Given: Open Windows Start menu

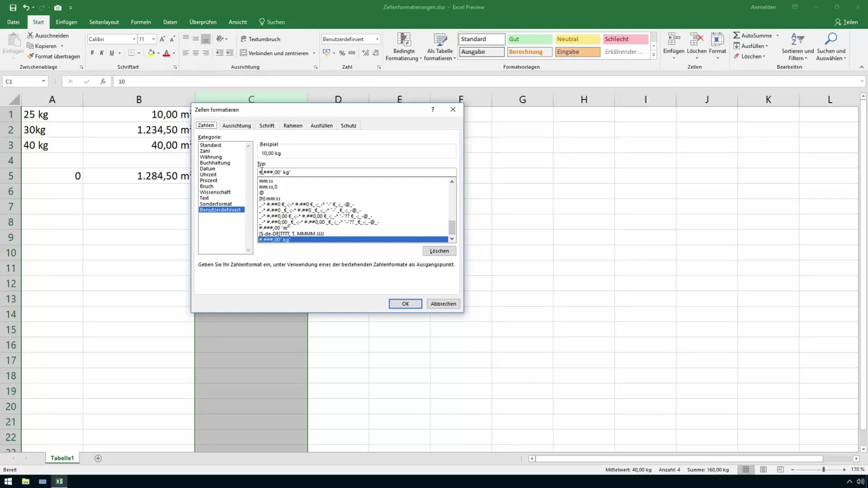Looking at the screenshot, I should 8,481.
